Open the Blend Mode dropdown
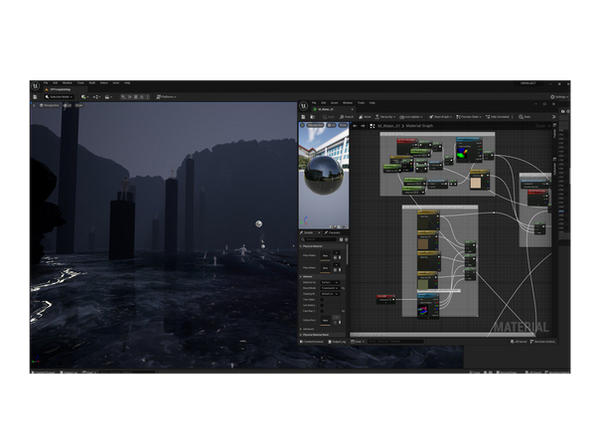This screenshot has height=424, width=600. tap(330, 288)
